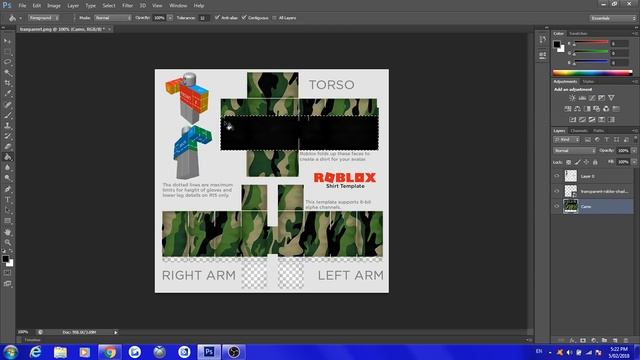640x360 pixels.
Task: Select the Crop tool
Action: pos(7,83)
